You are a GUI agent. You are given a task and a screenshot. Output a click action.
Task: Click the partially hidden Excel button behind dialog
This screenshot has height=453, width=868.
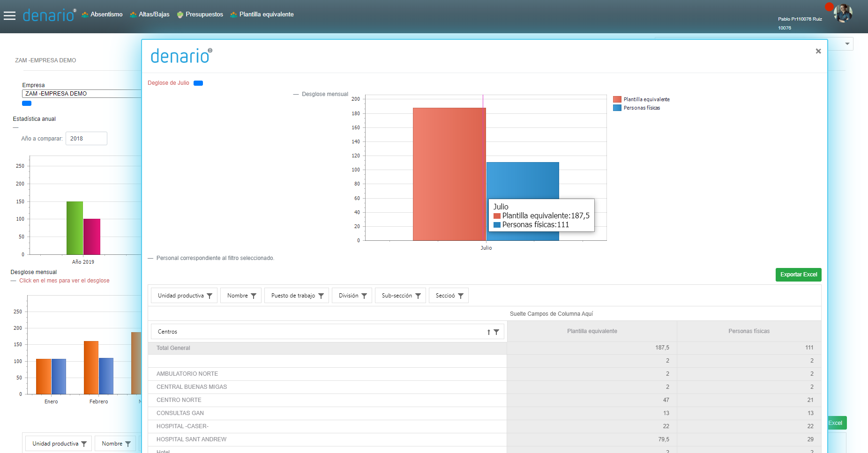pyautogui.click(x=837, y=423)
